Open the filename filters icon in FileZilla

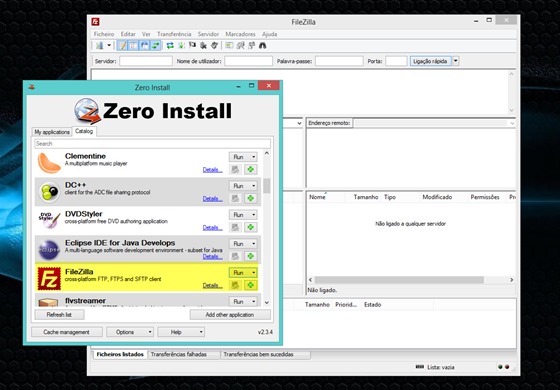pos(229,45)
